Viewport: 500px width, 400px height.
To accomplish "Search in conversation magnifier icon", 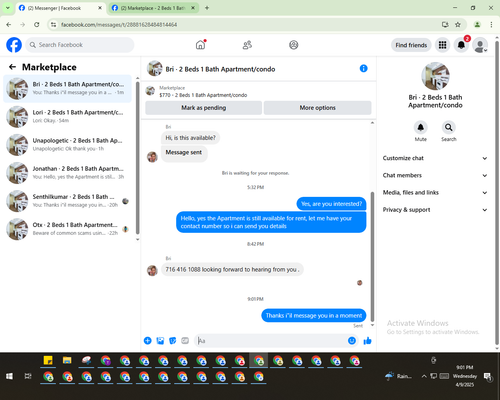I will click(449, 127).
